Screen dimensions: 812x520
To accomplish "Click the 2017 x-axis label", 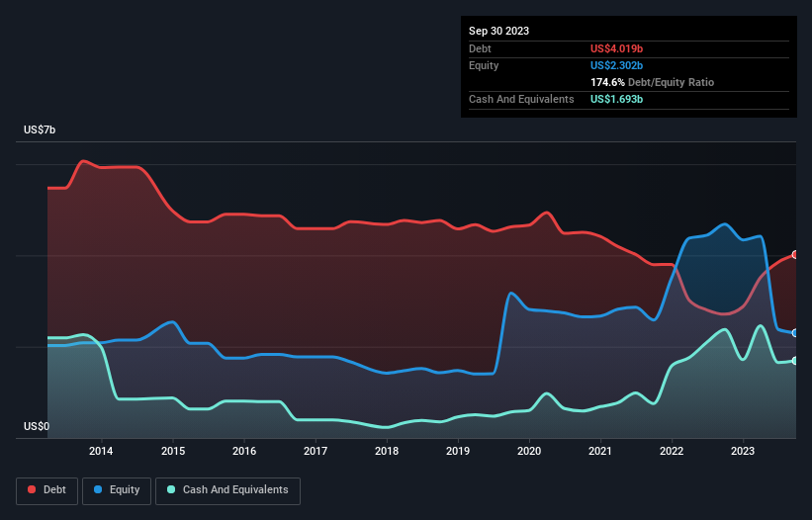I will (316, 451).
